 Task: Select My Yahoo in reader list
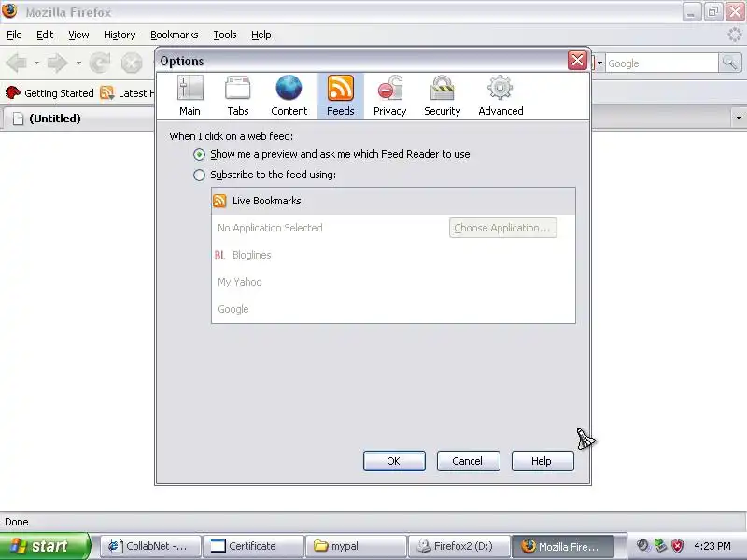(393, 282)
